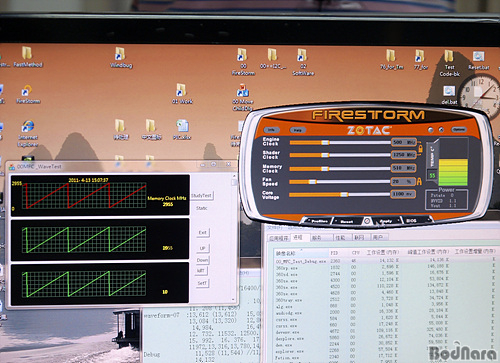
Task: Toggle the clock link padlock icon
Action: pyautogui.click(x=420, y=148)
